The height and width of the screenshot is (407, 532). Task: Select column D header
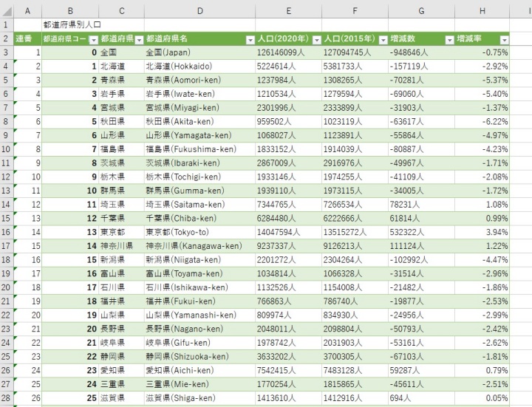199,11
